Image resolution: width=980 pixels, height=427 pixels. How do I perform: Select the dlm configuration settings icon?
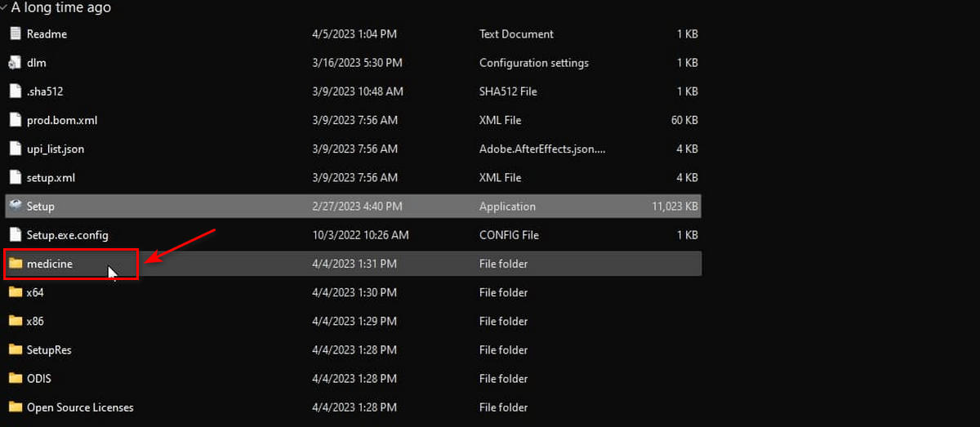pos(15,63)
